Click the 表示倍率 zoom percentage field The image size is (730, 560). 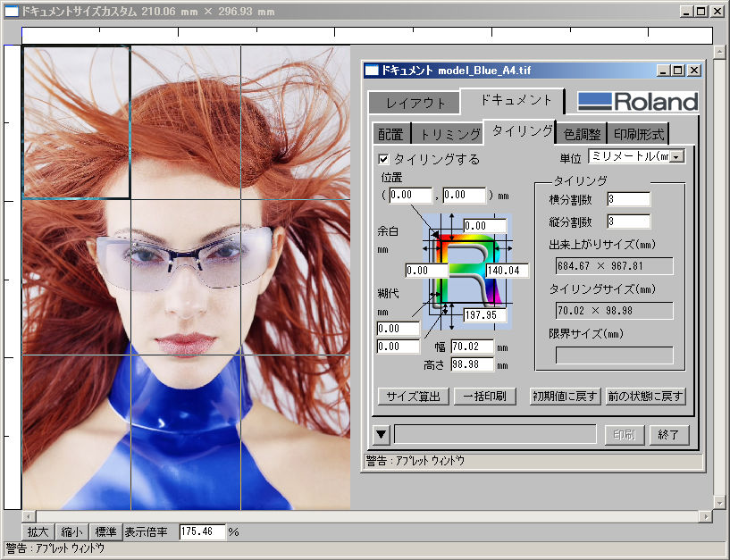point(202,531)
